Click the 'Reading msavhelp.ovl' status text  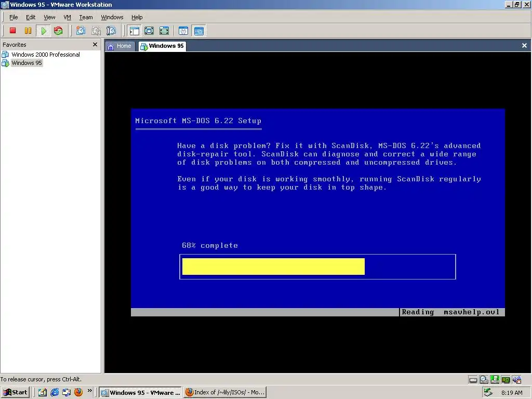point(450,312)
